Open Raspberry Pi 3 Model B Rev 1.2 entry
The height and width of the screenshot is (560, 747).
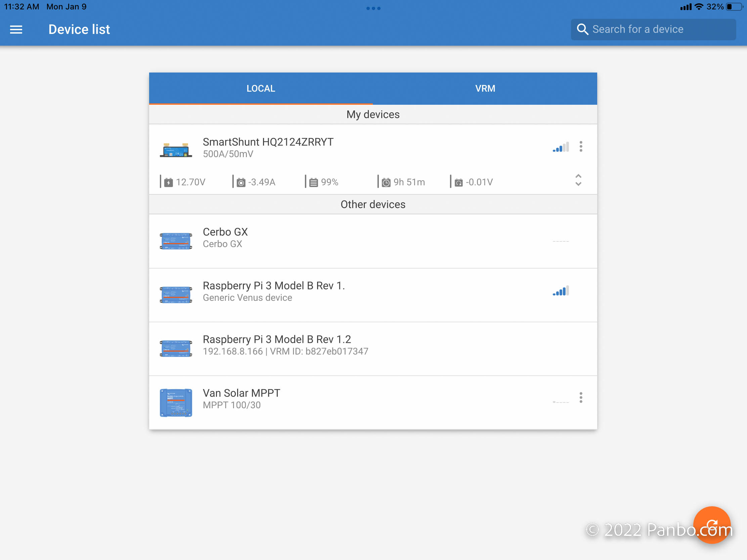pyautogui.click(x=373, y=349)
